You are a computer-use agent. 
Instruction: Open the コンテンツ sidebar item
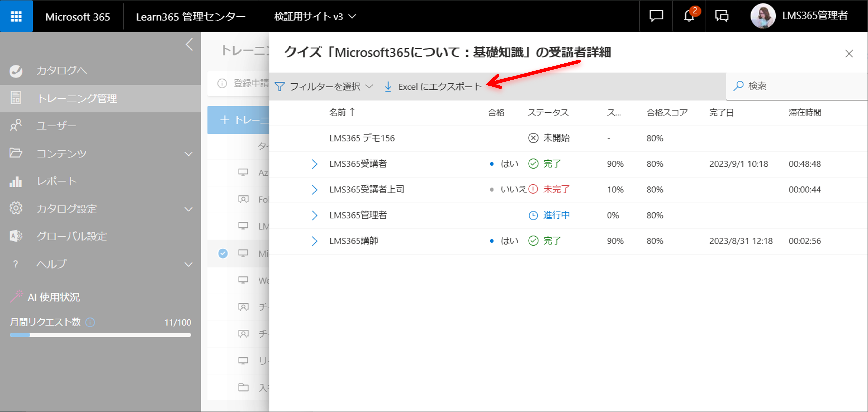click(62, 153)
